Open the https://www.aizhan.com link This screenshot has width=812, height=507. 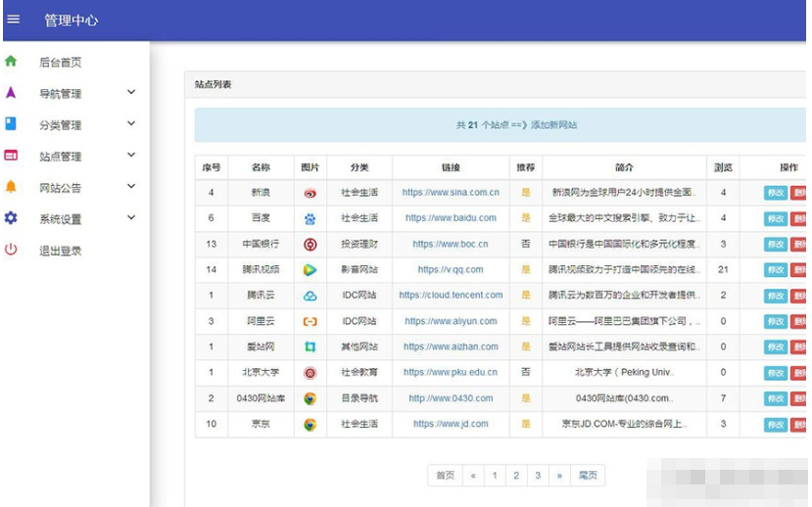[451, 346]
